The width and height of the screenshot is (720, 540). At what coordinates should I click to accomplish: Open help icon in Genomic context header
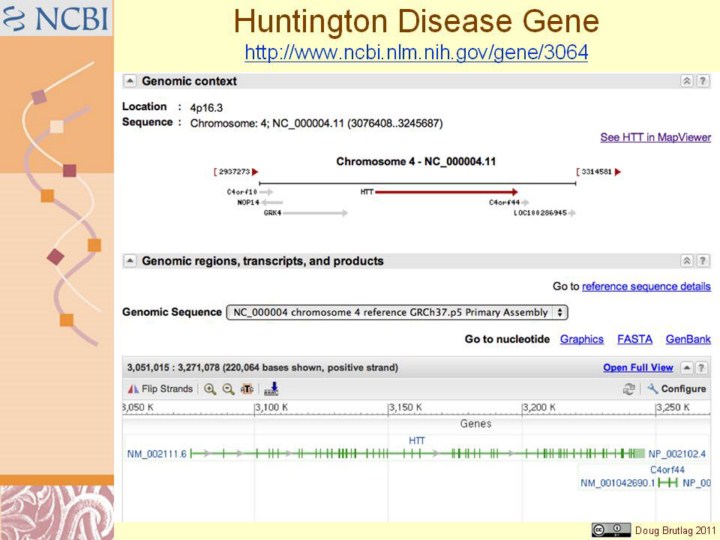point(703,81)
